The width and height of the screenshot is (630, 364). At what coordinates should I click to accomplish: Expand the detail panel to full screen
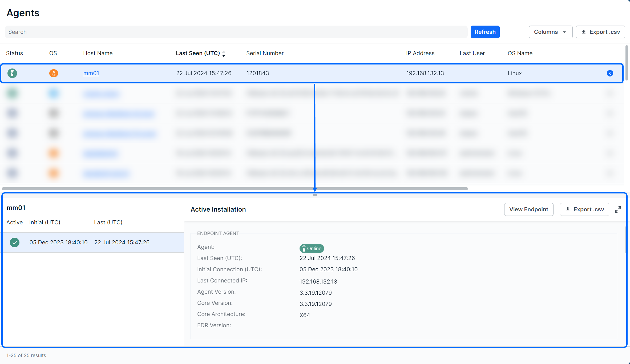618,209
